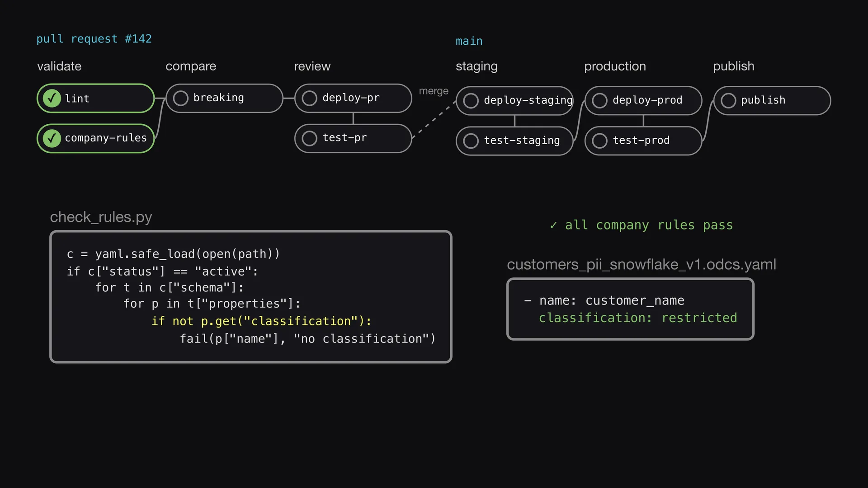This screenshot has height=488, width=868.
Task: Select the production stage header
Action: [615, 66]
